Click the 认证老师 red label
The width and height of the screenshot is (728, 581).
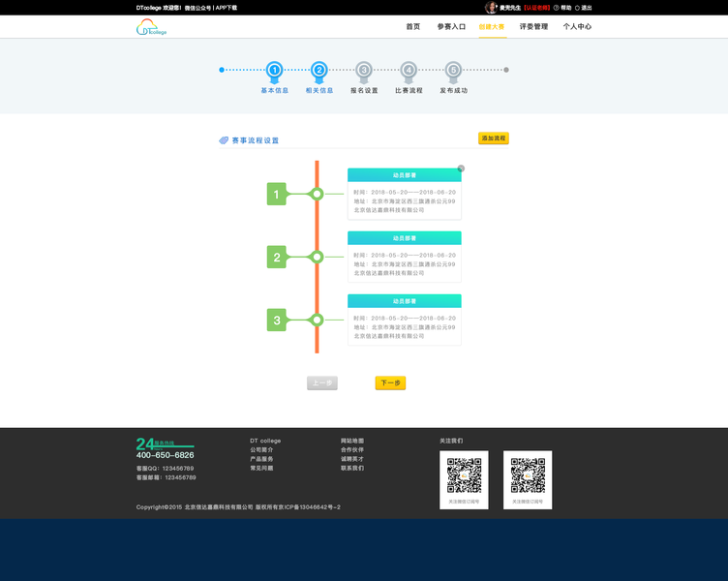click(x=536, y=8)
